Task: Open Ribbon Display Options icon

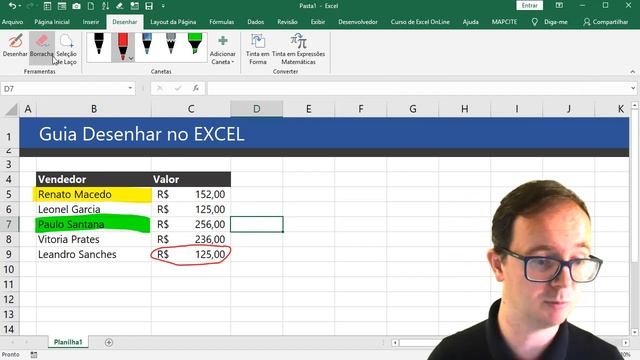Action: pos(559,5)
